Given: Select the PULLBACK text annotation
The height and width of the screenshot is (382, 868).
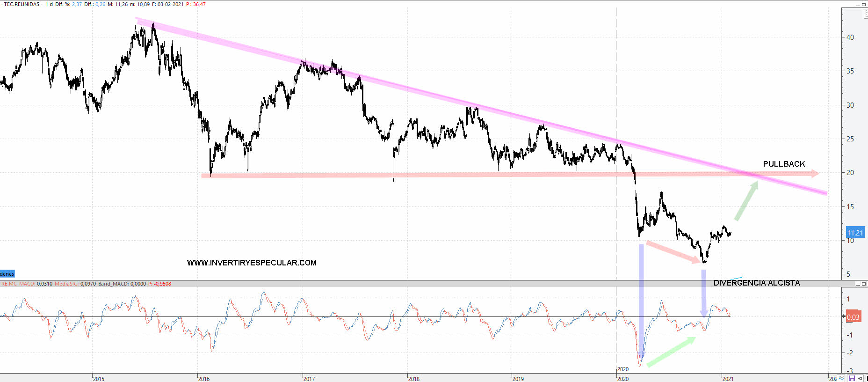Looking at the screenshot, I should click(x=784, y=164).
